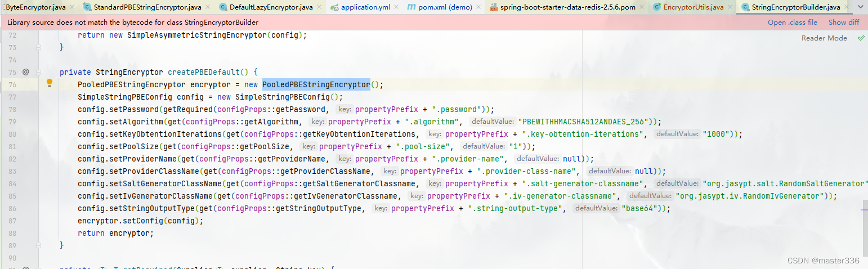
Task: Click SimpleAsymmetricStringEncryptor on line 72
Action: click(197, 35)
